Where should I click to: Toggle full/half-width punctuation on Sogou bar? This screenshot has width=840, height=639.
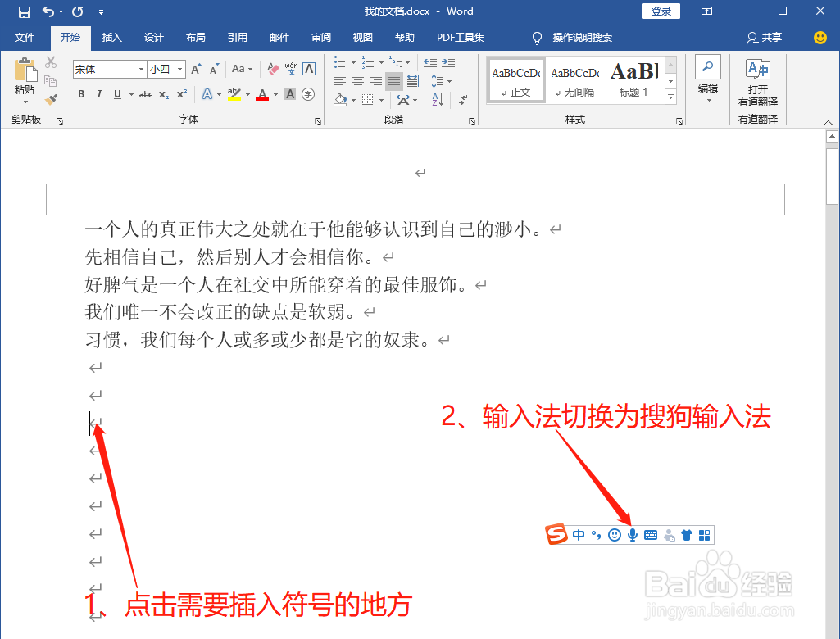[x=597, y=534]
